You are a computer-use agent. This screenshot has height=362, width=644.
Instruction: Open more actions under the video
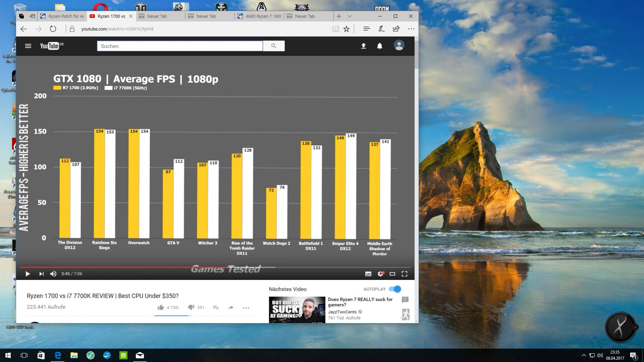pos(246,308)
